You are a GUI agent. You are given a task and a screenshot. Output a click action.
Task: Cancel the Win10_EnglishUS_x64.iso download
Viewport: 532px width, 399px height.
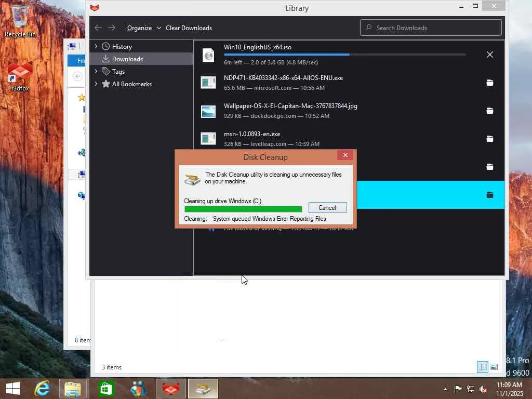tap(489, 54)
